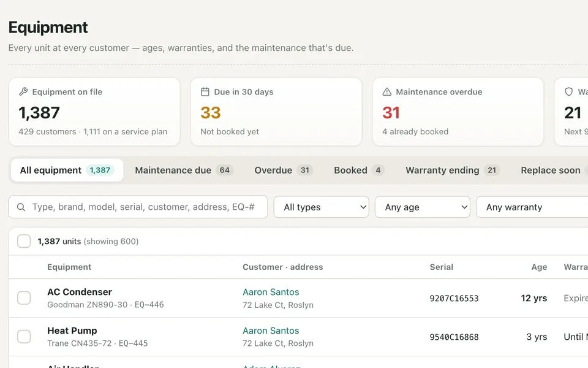Click Trane CN435-72 · EQ-445 text
The width and height of the screenshot is (588, 368).
click(97, 343)
